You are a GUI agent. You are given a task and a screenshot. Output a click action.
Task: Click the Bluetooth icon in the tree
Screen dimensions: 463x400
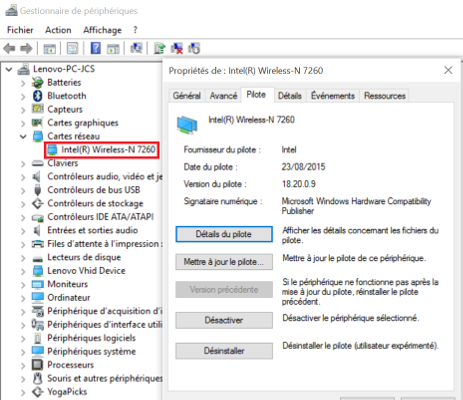[38, 96]
